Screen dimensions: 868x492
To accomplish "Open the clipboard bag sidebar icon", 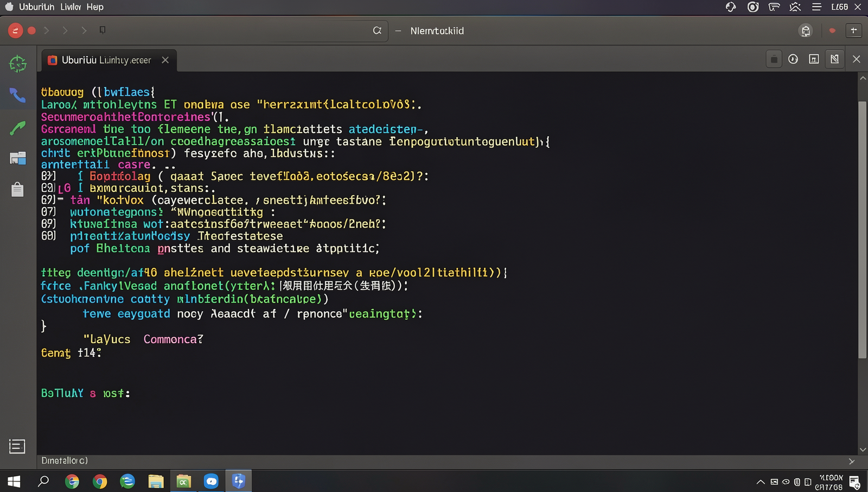I will [17, 189].
